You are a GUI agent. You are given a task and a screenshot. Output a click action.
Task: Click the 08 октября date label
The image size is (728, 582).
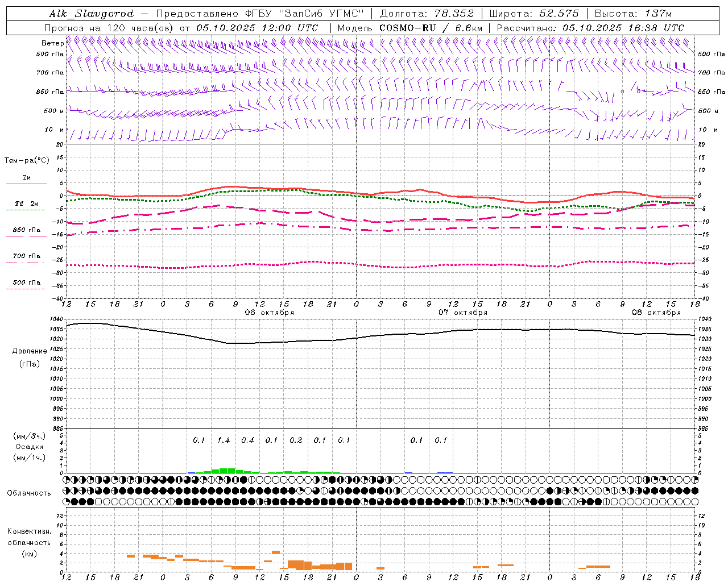click(656, 313)
